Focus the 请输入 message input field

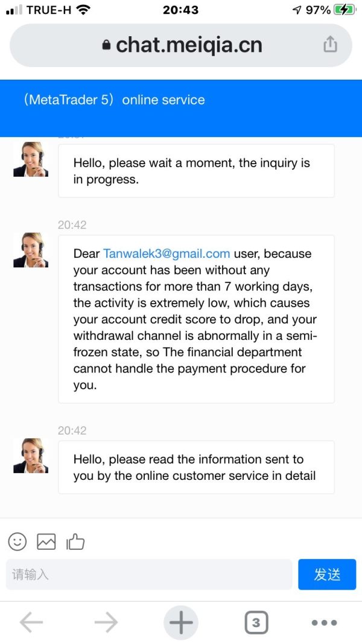point(149,574)
